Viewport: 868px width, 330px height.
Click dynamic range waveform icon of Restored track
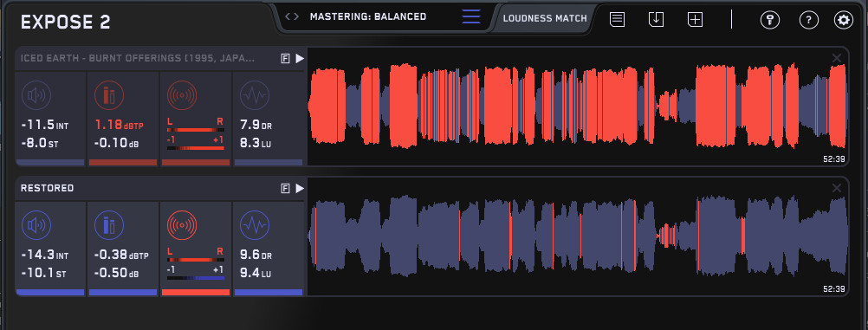255,225
